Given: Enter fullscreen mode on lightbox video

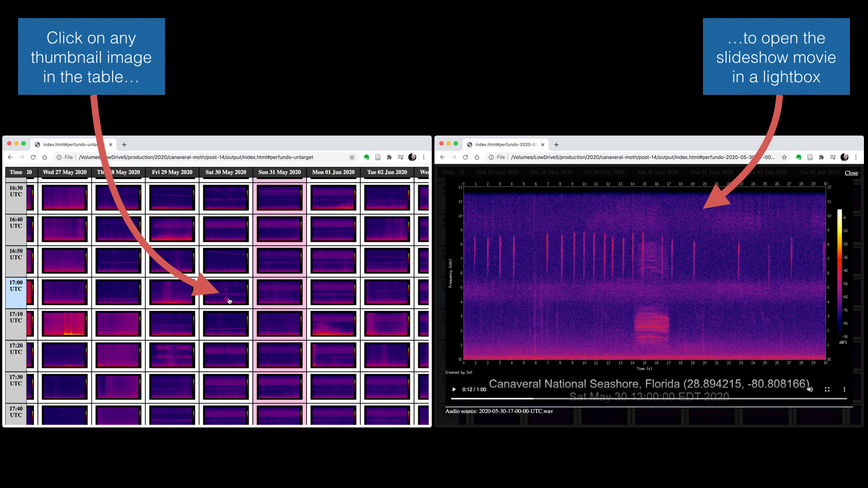Looking at the screenshot, I should click(827, 389).
